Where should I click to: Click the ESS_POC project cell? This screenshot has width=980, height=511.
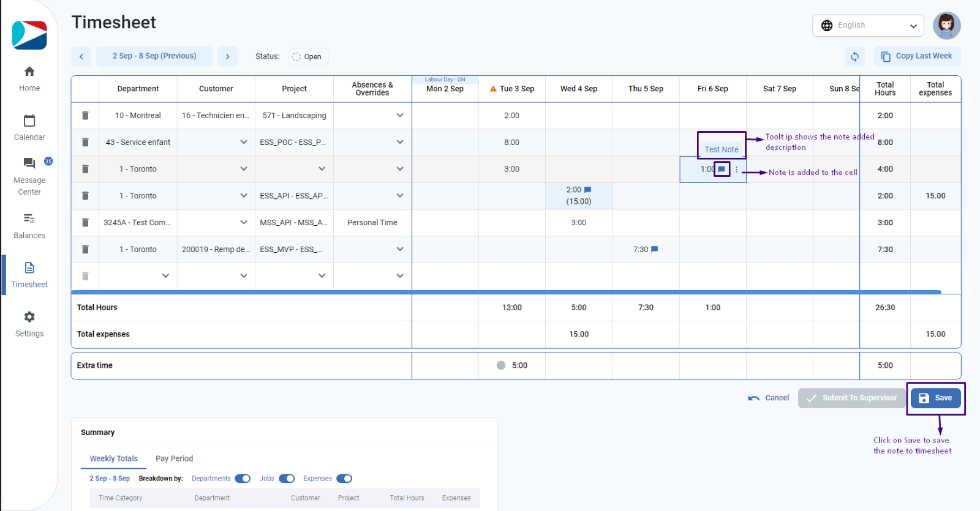tap(295, 142)
